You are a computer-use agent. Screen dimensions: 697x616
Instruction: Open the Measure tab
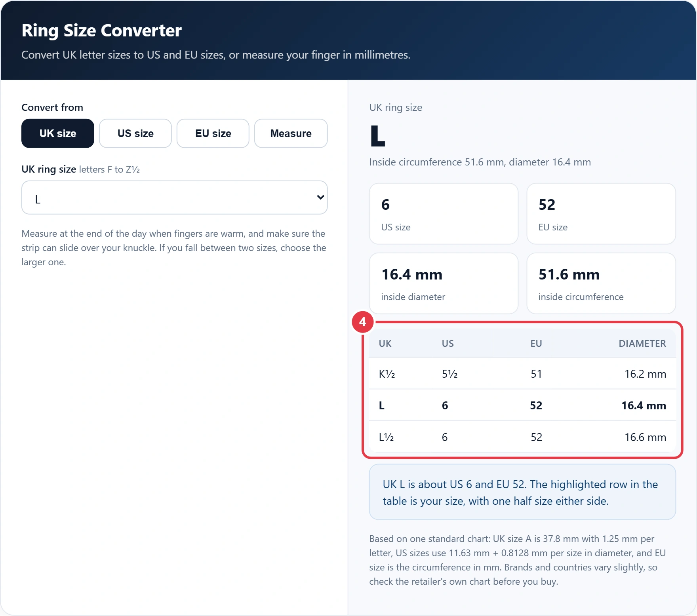(291, 133)
